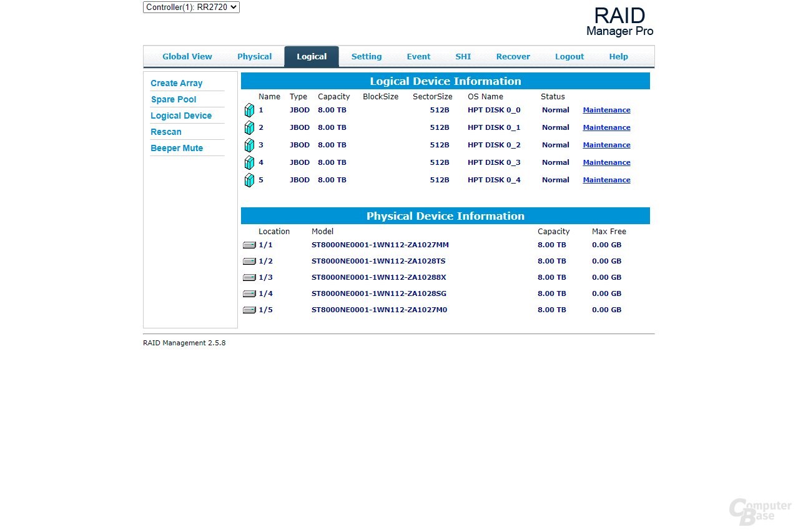The height and width of the screenshot is (532, 798).
Task: Click the logical device icon for JBOD 3
Action: [249, 145]
